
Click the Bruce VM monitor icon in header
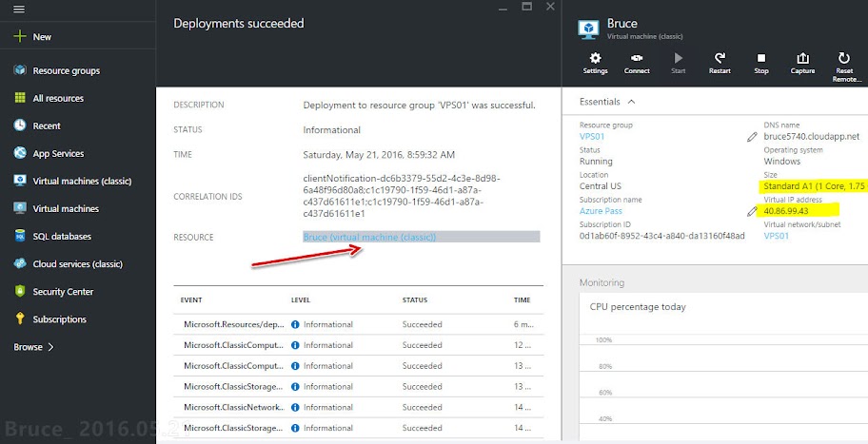tap(588, 29)
